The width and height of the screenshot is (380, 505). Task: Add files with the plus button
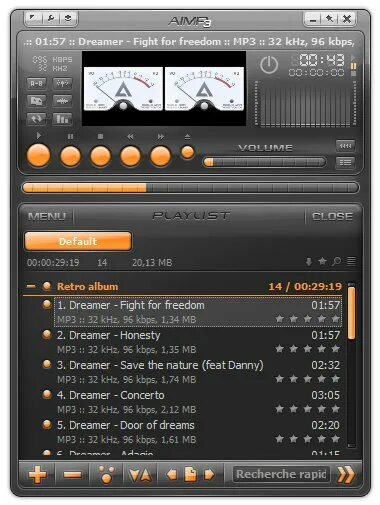click(37, 474)
